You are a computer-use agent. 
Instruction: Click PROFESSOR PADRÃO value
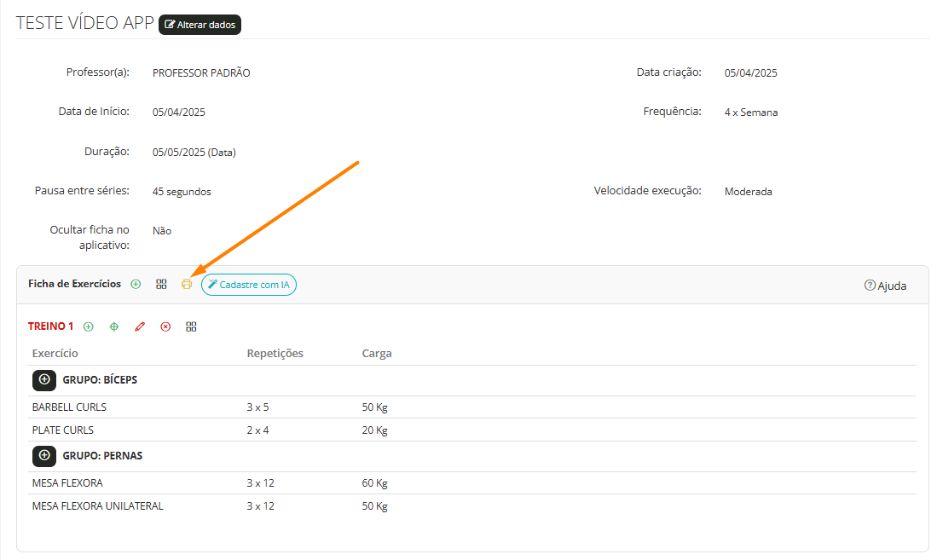coord(201,73)
